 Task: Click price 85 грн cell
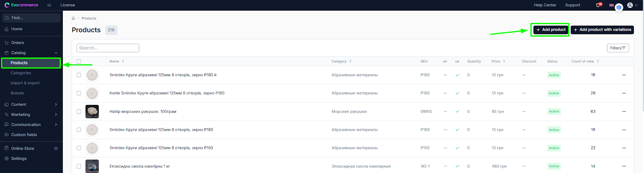[498, 111]
